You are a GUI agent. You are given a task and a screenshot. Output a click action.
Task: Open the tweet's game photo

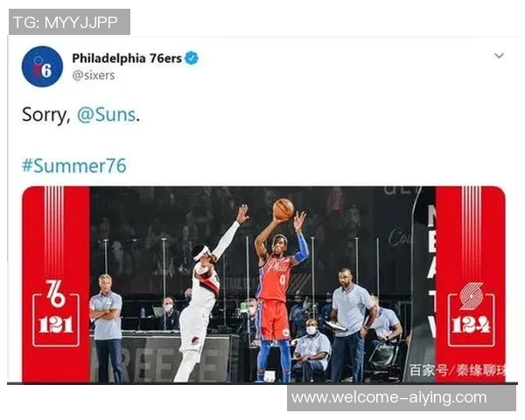pyautogui.click(x=263, y=284)
